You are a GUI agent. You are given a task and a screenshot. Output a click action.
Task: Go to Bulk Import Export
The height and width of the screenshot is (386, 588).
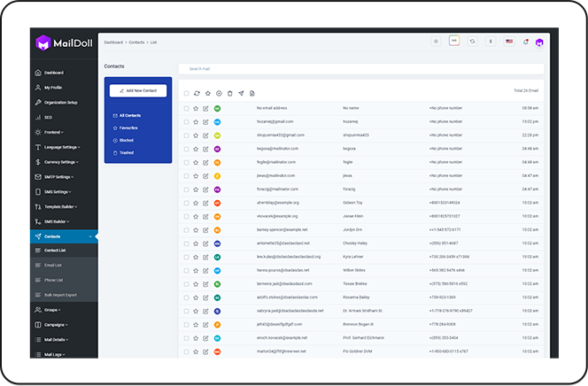tap(61, 294)
